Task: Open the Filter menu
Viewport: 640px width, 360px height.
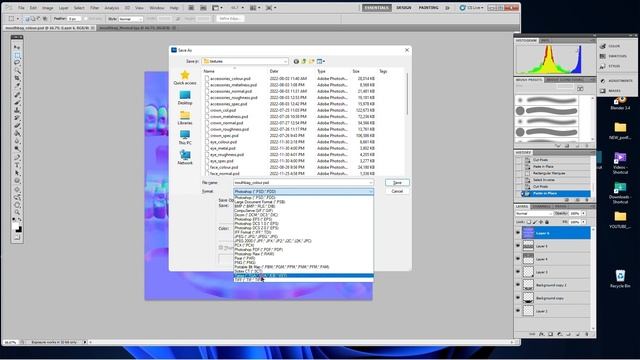Action: [x=94, y=8]
